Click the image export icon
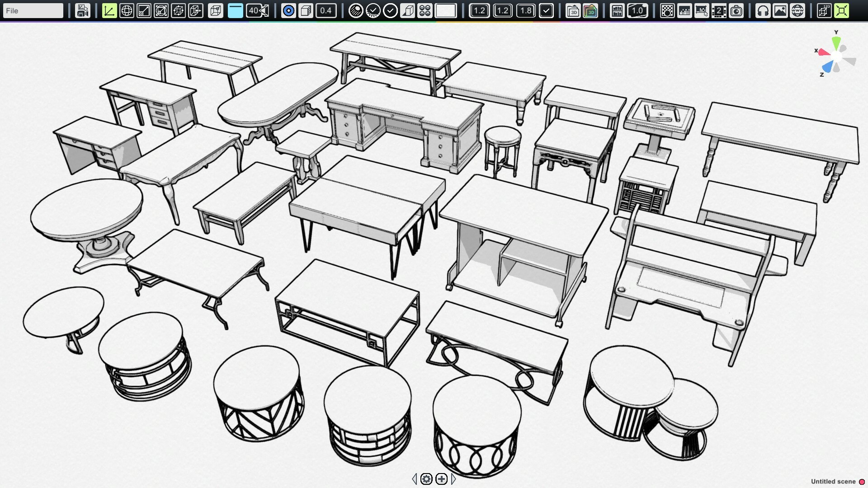This screenshot has width=868, height=488. 780,10
